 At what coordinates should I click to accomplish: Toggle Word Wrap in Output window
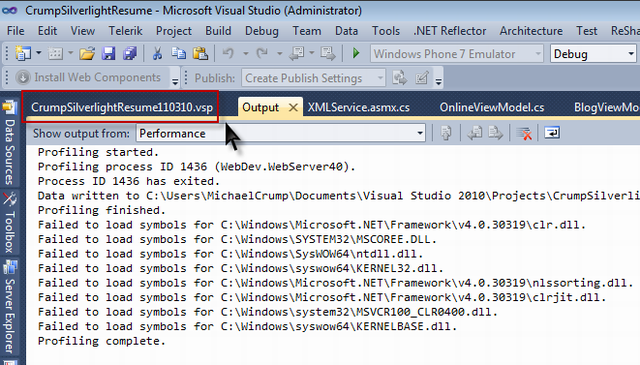552,133
